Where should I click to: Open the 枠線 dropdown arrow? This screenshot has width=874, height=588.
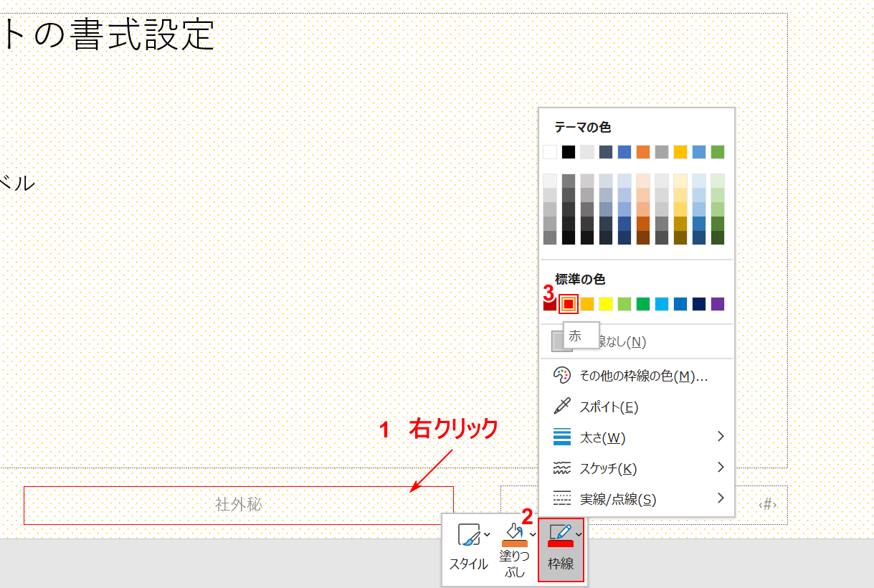[x=579, y=534]
